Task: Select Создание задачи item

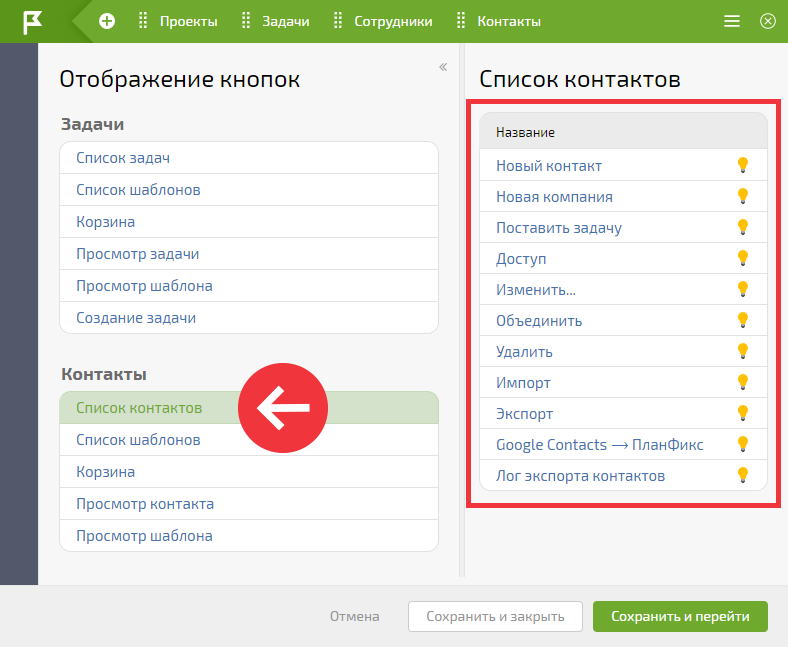Action: click(x=249, y=318)
